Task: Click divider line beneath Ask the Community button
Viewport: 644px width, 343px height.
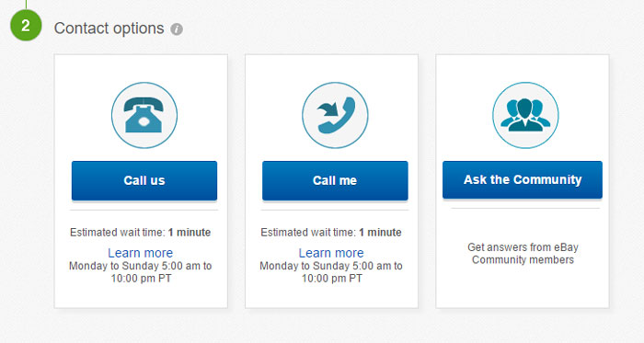Action: click(525, 209)
